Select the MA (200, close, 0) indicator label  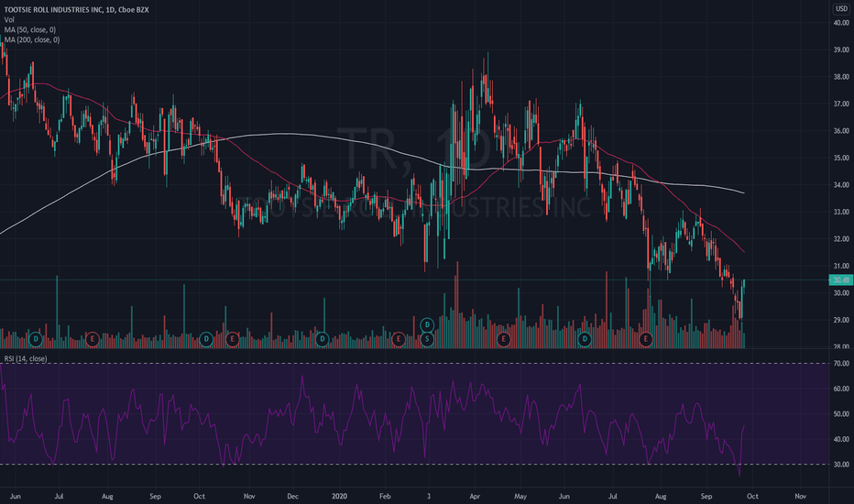point(32,39)
